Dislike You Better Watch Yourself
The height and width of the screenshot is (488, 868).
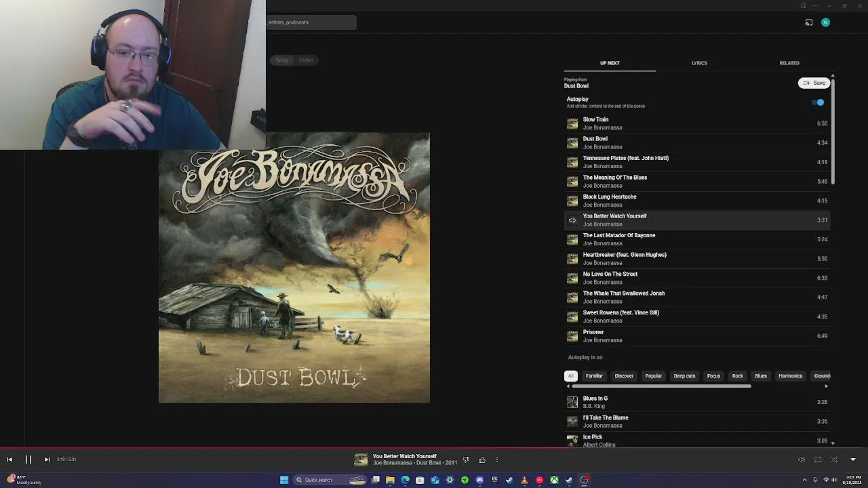466,460
